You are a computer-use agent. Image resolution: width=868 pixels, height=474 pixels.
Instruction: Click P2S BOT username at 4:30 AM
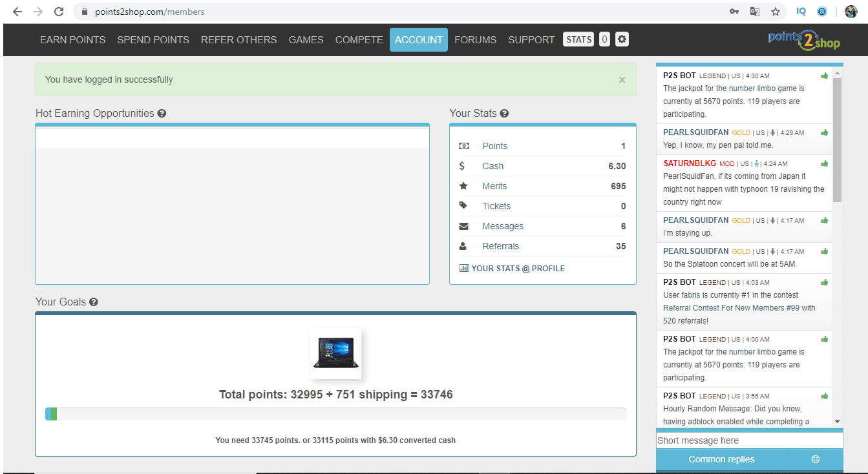pos(679,76)
